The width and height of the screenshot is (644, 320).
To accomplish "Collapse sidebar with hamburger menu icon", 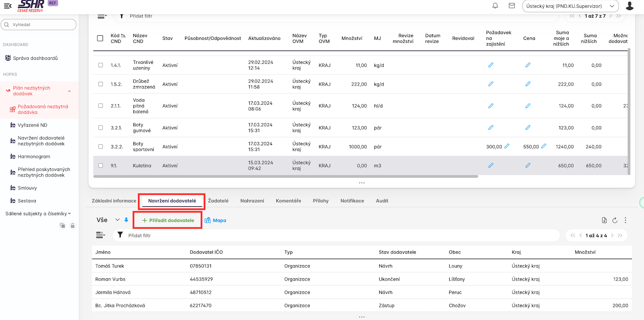I will (x=8, y=6).
